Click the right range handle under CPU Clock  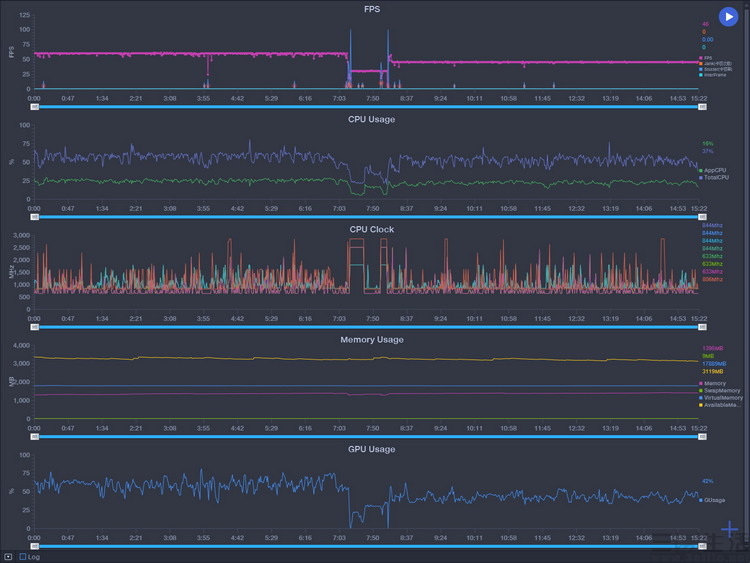coord(702,327)
